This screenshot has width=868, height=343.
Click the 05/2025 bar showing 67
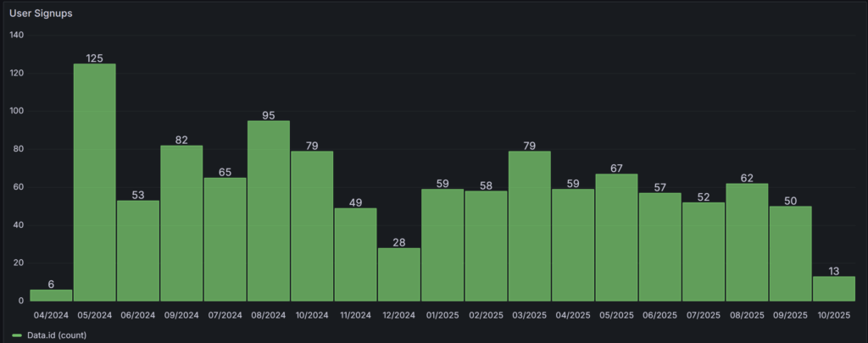tap(616, 237)
